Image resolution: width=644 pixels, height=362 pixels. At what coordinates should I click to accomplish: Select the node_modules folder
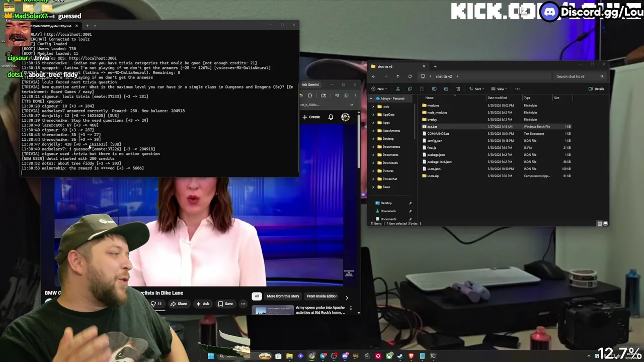pos(437,113)
